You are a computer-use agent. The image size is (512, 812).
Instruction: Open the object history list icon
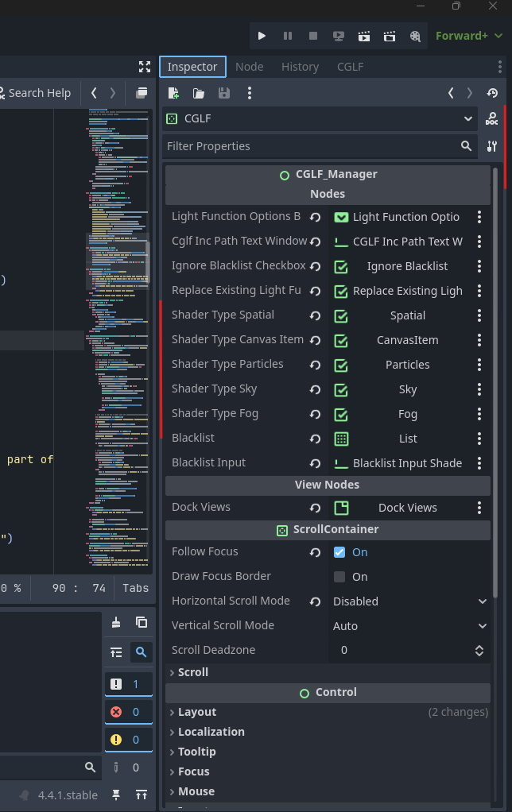[x=492, y=93]
